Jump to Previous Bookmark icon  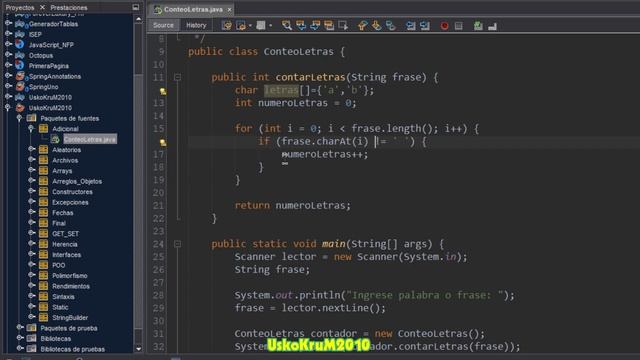[362, 26]
